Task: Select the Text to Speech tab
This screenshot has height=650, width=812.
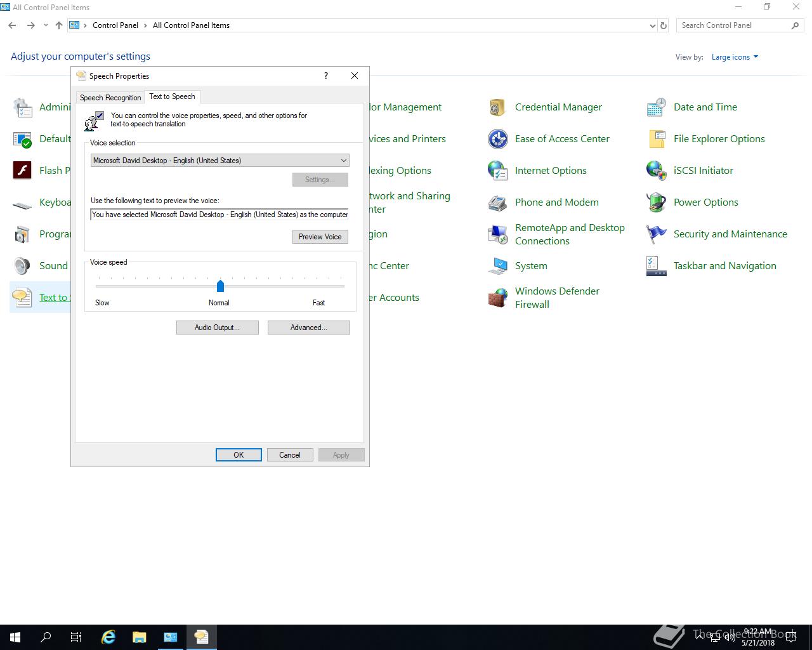Action: click(172, 96)
